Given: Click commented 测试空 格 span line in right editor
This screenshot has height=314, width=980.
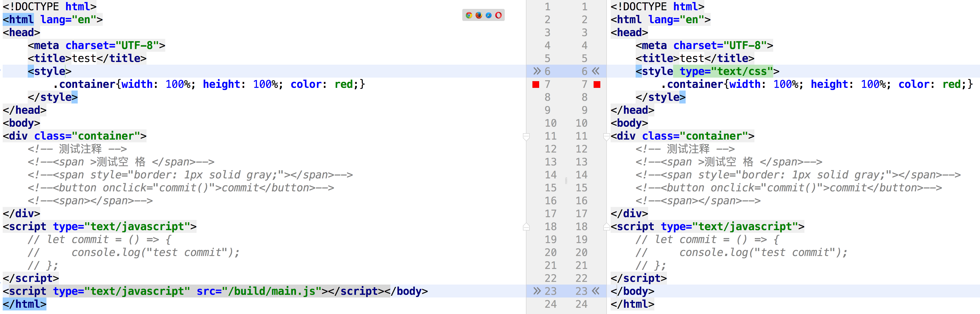Looking at the screenshot, I should tap(729, 162).
